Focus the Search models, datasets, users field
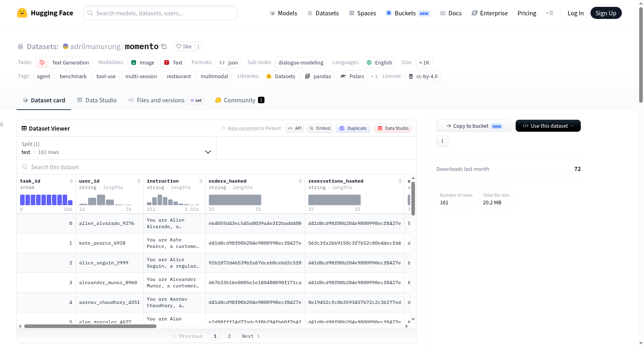 coord(160,13)
